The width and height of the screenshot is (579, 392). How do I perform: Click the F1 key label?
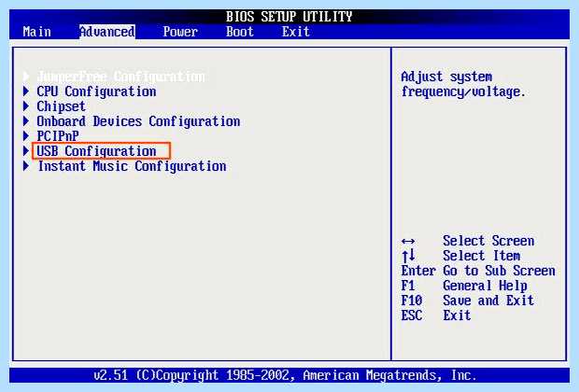[x=408, y=286]
